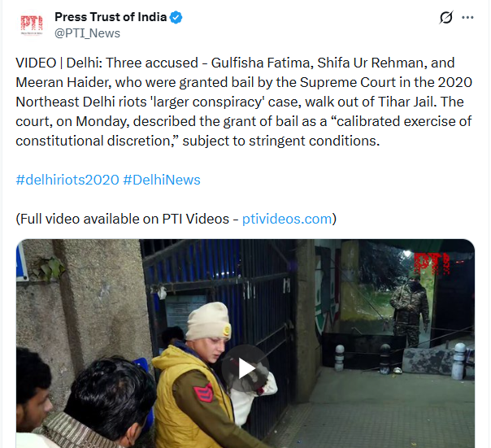This screenshot has width=491, height=448.
Task: Open the #delhiriots2020 hashtag
Action: 67,180
